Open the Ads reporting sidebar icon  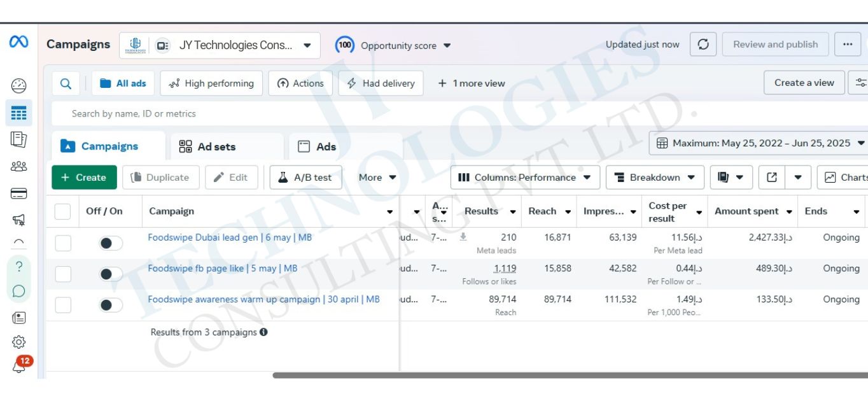pos(18,139)
